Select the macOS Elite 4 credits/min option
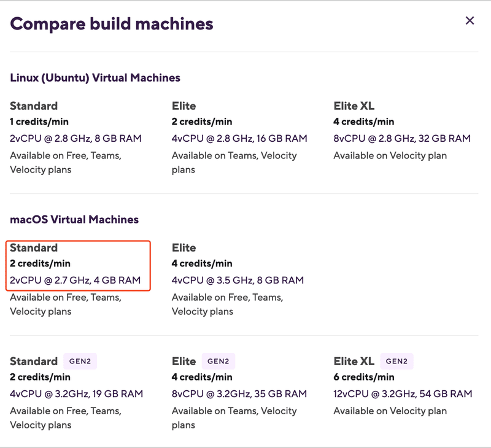Viewport: 491px width, 448px height. pos(202,264)
